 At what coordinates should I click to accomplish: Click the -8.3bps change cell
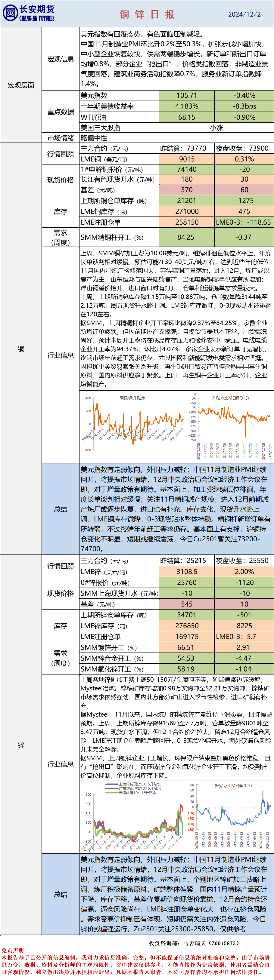pos(244,106)
